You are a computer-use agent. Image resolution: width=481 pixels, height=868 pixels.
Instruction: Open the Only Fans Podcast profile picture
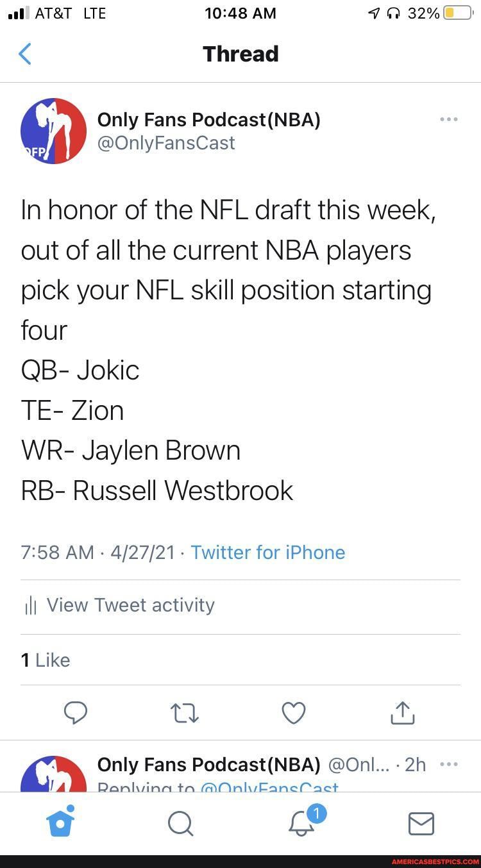tap(54, 131)
